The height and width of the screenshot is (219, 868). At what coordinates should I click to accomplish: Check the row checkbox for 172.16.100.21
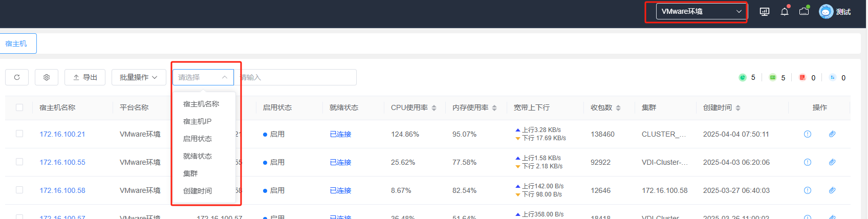[19, 134]
